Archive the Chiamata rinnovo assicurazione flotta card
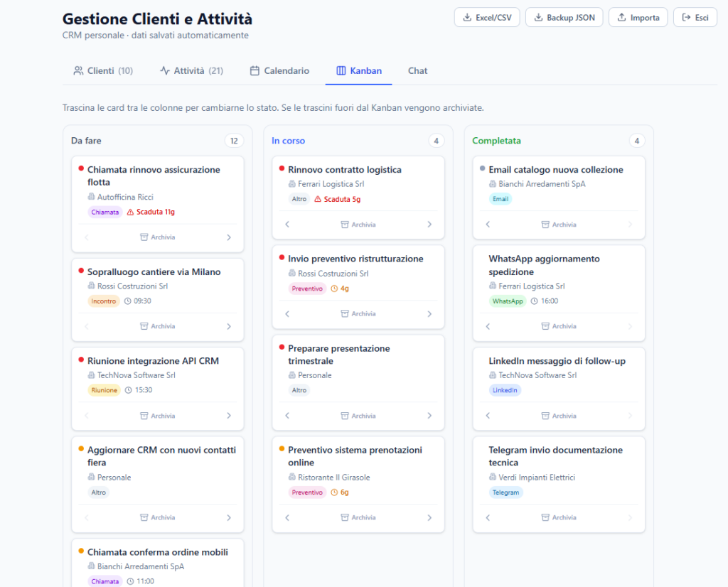 (x=158, y=237)
